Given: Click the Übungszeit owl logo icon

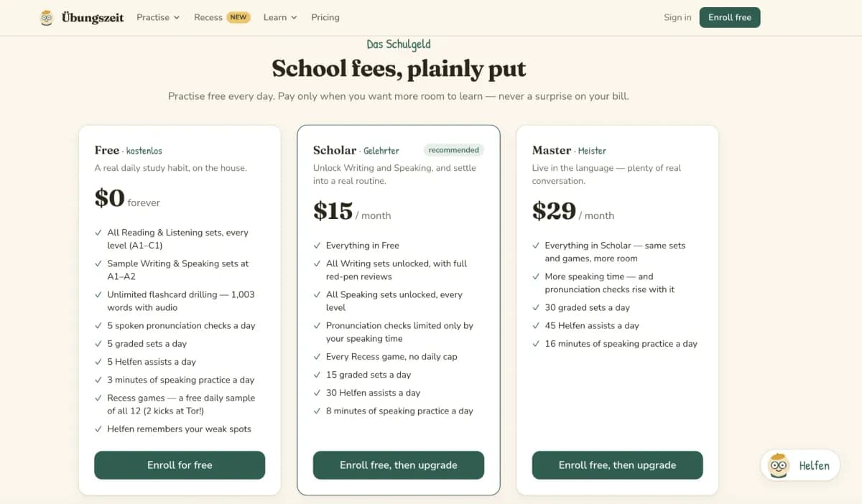Looking at the screenshot, I should pyautogui.click(x=47, y=18).
